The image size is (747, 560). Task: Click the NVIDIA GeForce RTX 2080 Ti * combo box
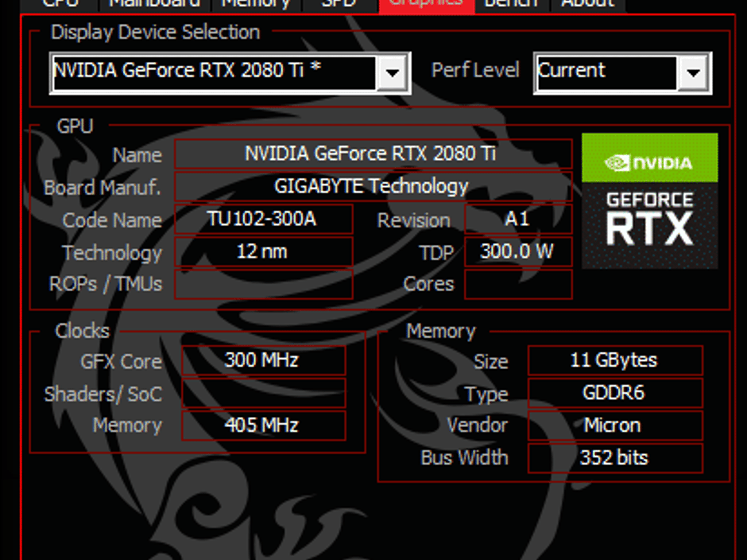click(230, 73)
